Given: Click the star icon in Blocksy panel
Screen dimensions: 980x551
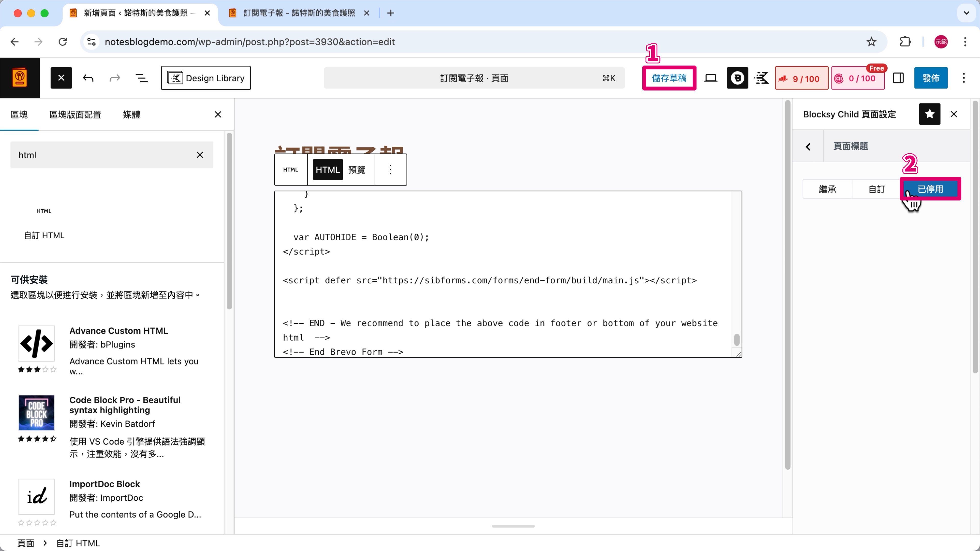Looking at the screenshot, I should click(929, 114).
